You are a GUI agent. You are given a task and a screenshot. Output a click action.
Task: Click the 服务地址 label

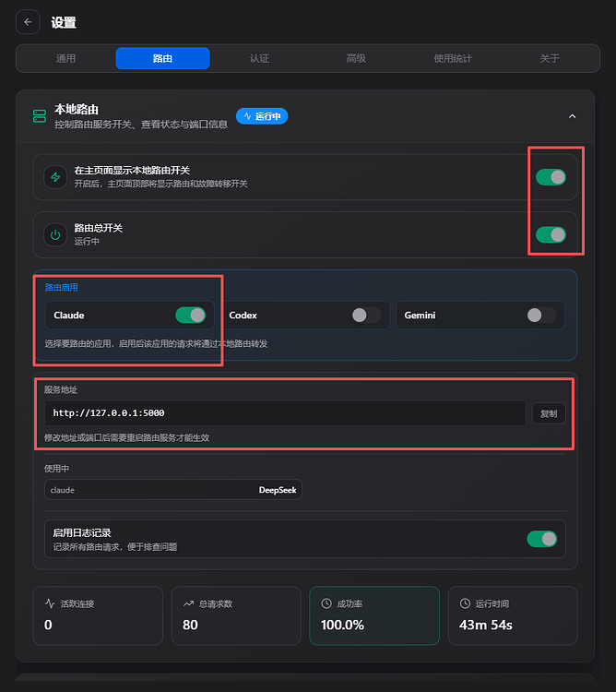[61, 389]
